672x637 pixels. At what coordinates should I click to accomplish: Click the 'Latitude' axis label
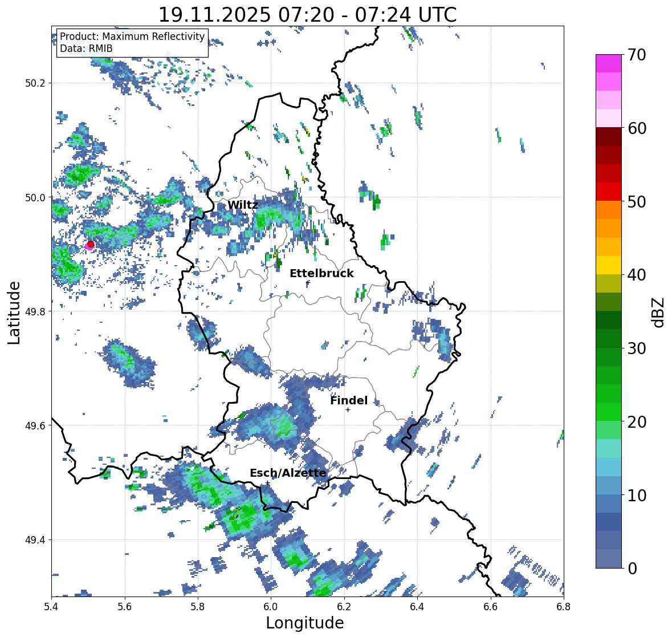tap(14, 313)
